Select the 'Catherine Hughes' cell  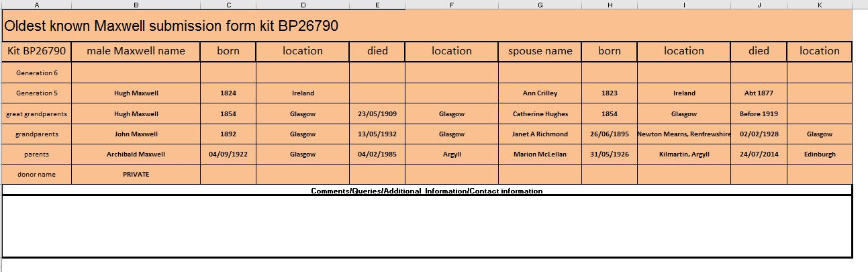coord(540,114)
